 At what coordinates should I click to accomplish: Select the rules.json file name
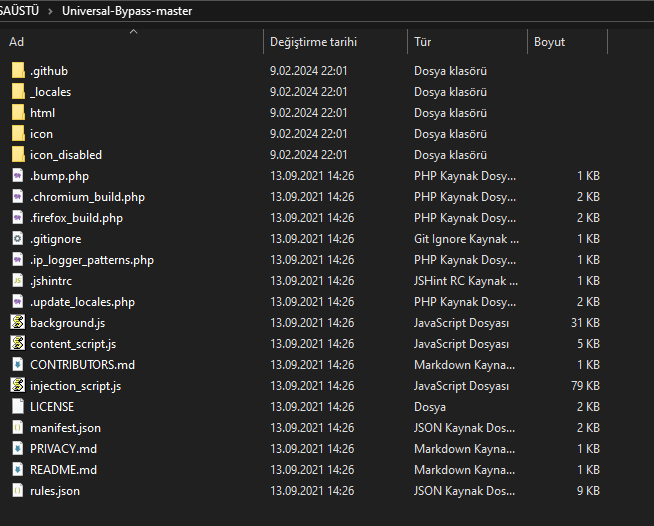click(55, 491)
